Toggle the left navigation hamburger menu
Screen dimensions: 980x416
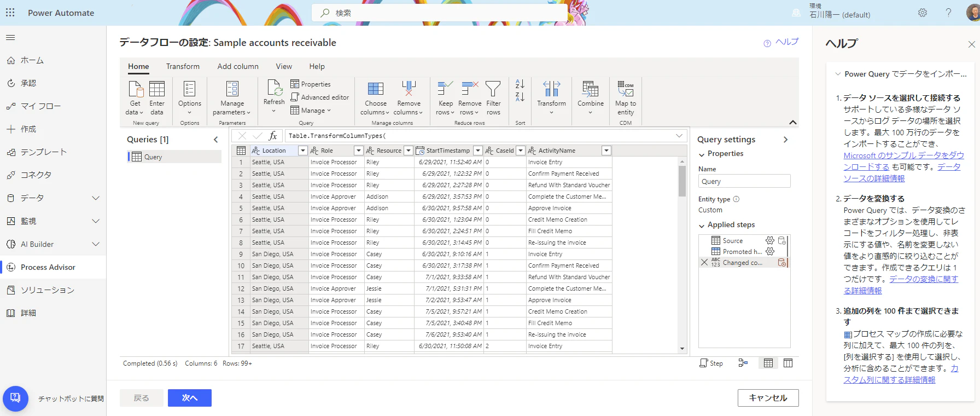click(x=10, y=38)
